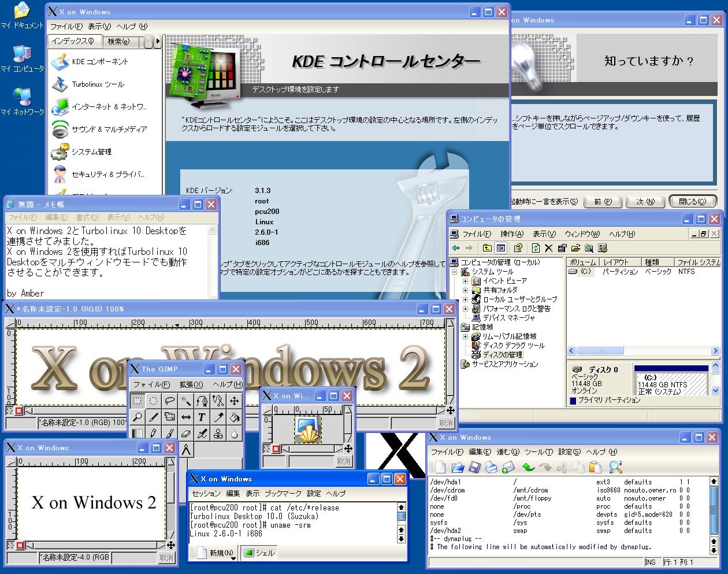Choose the color picker eyedropper tool
Image resolution: width=728 pixels, height=574 pixels.
click(x=218, y=416)
